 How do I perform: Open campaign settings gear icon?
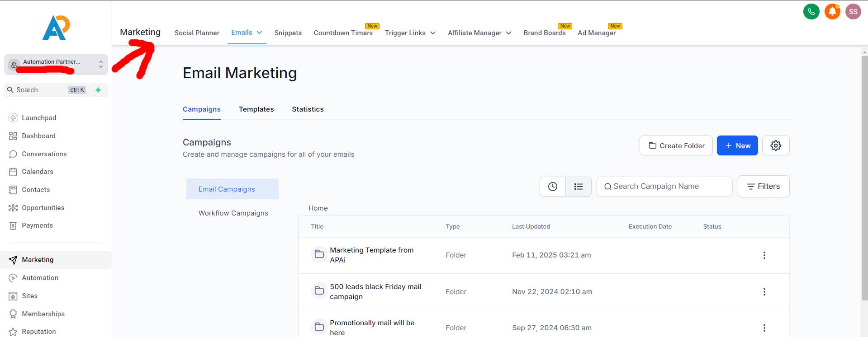[x=776, y=145]
